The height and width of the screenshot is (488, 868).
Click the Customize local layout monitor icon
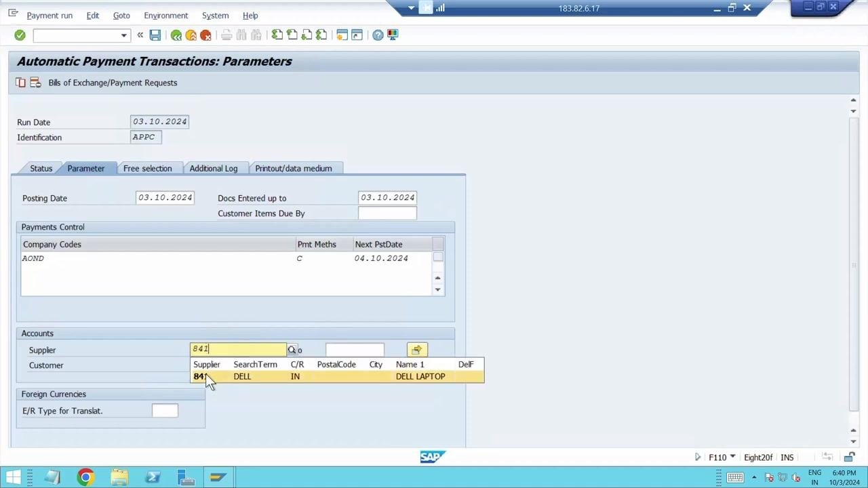tap(393, 35)
